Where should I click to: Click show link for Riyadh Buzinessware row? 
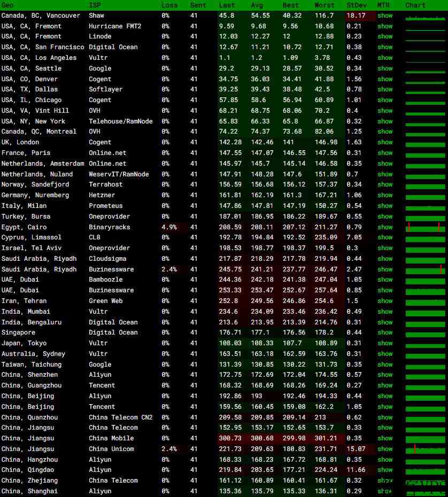(385, 269)
